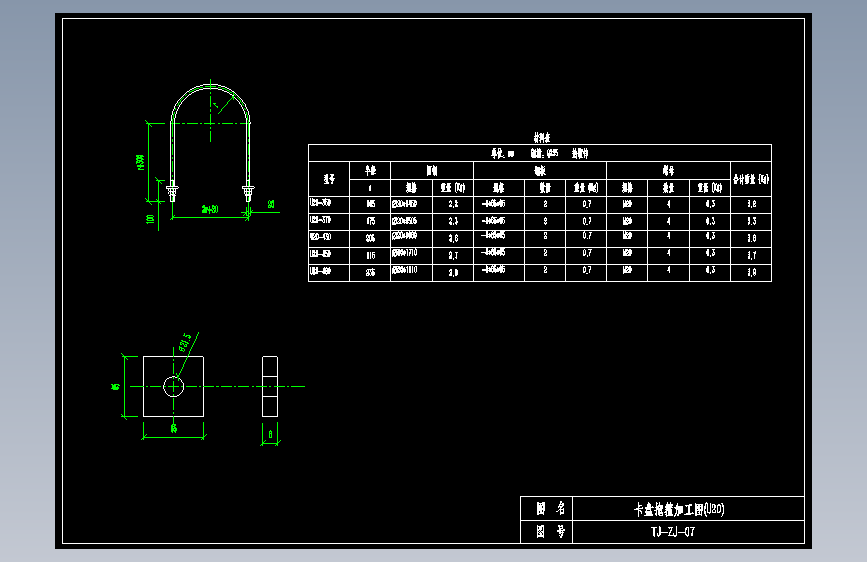Select the drawing title 卡盘抱箍加工图(U20)
Screen dimensions: 867x562
point(679,509)
